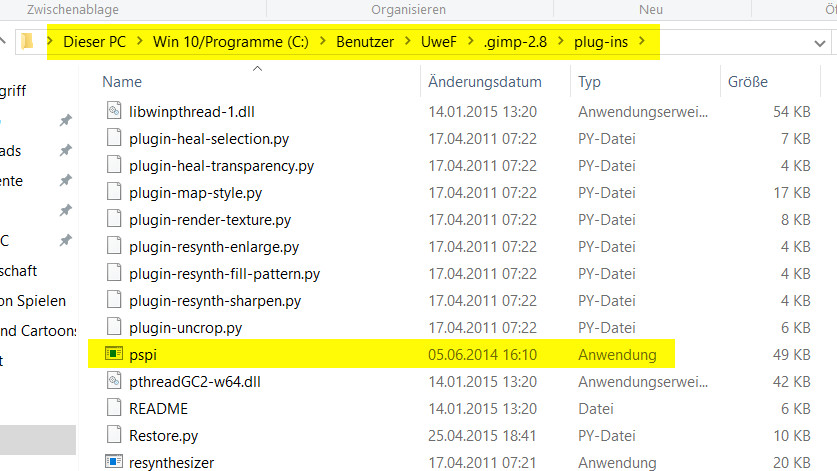Open the 'on Spielen' sidebar item
Viewport: 837px width, 471px height.
(33, 301)
